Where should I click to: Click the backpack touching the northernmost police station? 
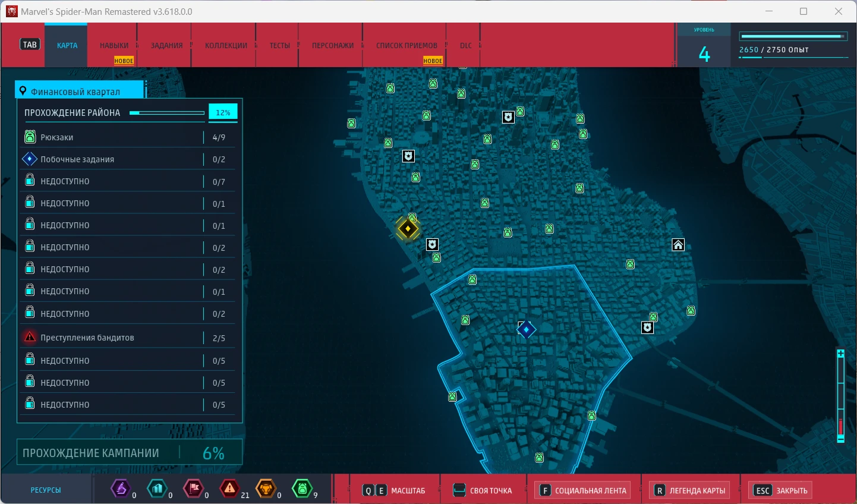click(520, 112)
